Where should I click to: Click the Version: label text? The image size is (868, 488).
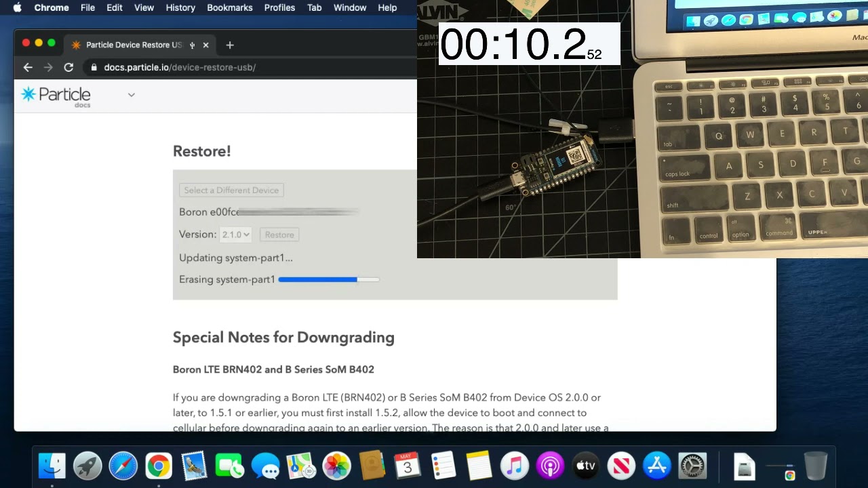click(198, 235)
